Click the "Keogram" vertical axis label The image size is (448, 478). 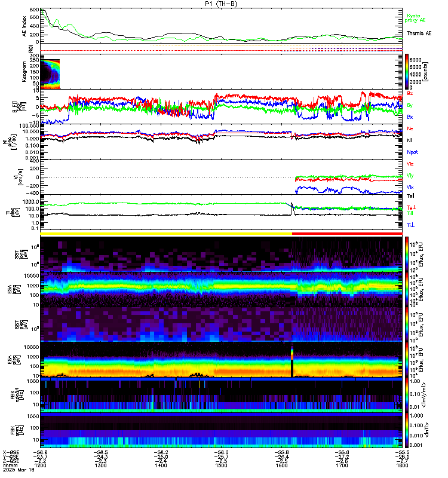click(24, 72)
